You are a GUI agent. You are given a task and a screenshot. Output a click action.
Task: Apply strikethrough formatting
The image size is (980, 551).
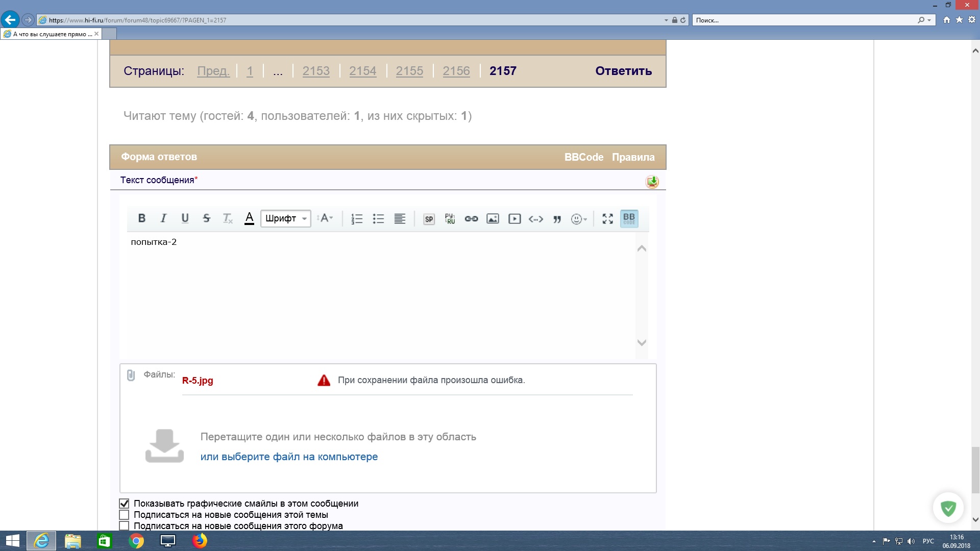pyautogui.click(x=206, y=218)
